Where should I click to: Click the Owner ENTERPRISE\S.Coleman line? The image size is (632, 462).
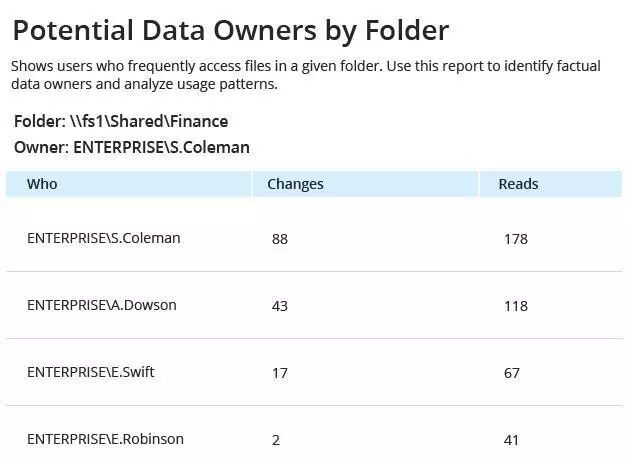132,148
